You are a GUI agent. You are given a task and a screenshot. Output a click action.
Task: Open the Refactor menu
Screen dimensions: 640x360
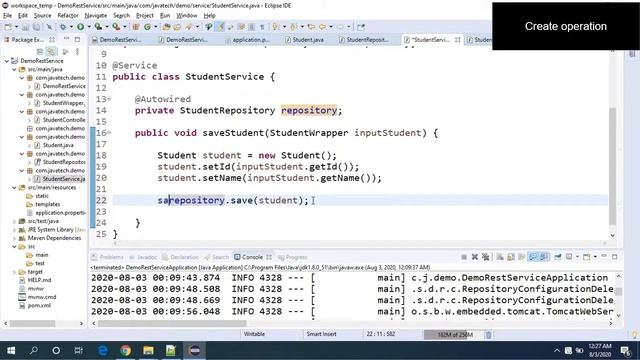coord(68,16)
